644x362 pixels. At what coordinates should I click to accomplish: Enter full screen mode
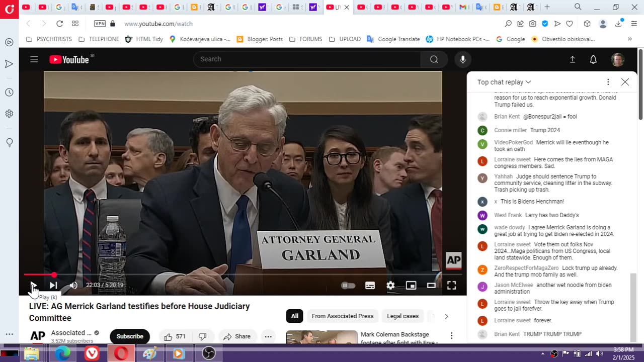point(452,286)
